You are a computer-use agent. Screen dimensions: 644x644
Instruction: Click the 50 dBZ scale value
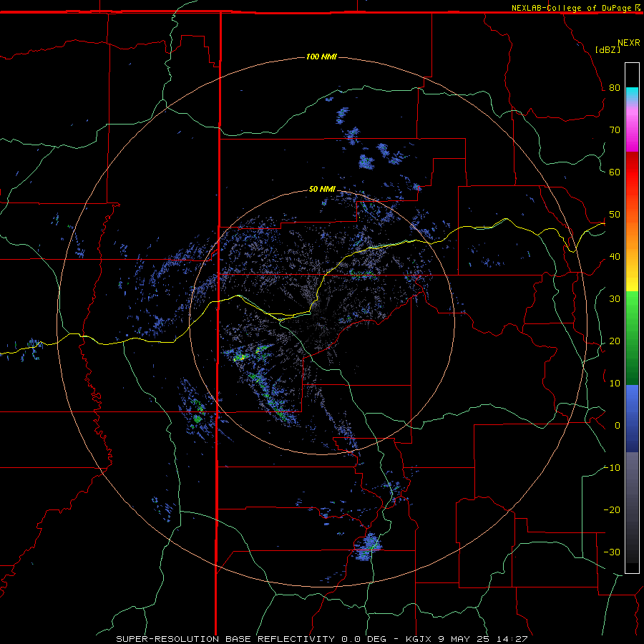point(615,215)
